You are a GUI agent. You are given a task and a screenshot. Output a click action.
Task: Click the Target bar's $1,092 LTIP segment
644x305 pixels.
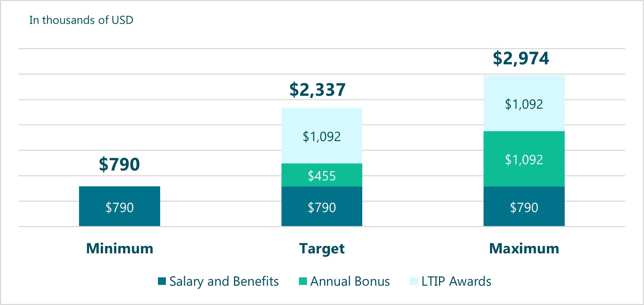point(322,136)
